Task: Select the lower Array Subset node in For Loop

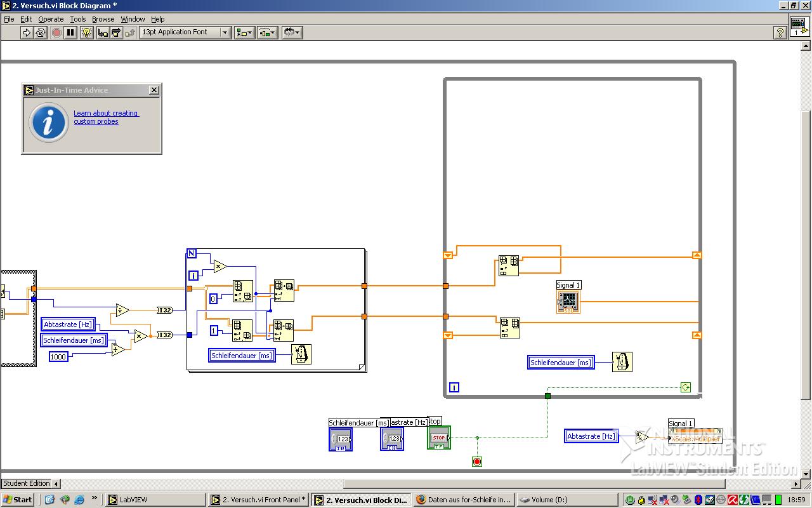Action: [284, 330]
